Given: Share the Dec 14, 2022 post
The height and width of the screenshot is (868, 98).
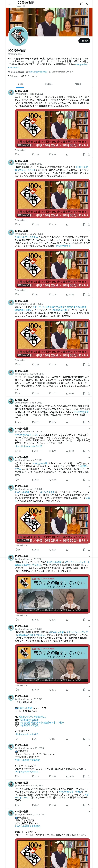Looking at the screenshot, I should pos(89,154).
